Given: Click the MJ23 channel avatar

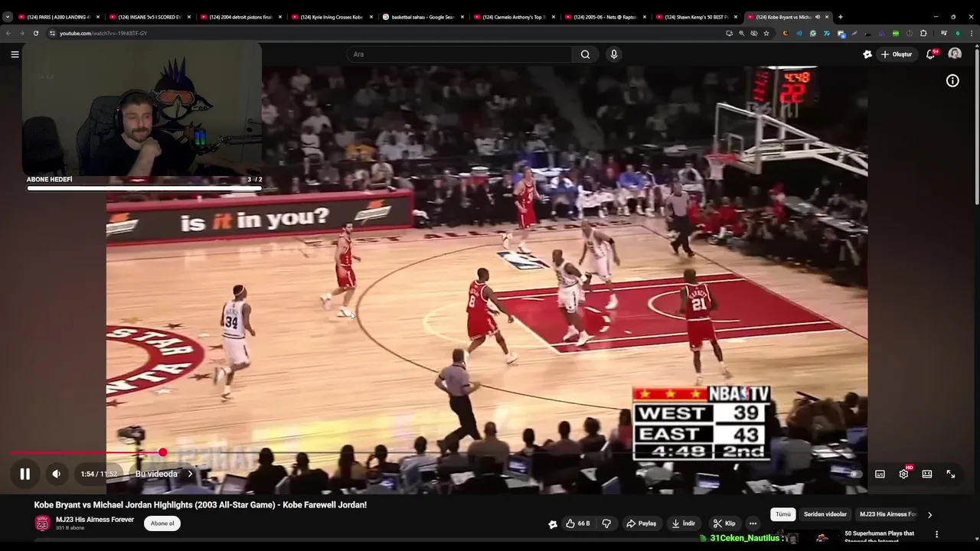Looking at the screenshot, I should click(x=42, y=523).
